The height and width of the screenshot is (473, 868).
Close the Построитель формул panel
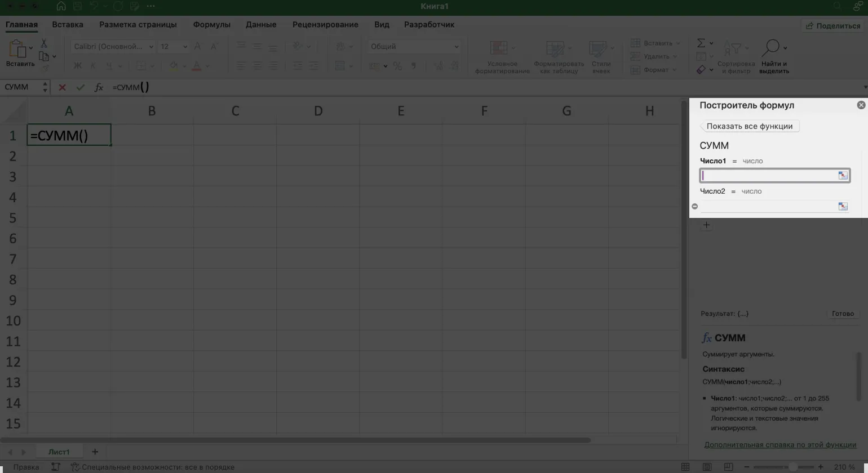coord(861,105)
